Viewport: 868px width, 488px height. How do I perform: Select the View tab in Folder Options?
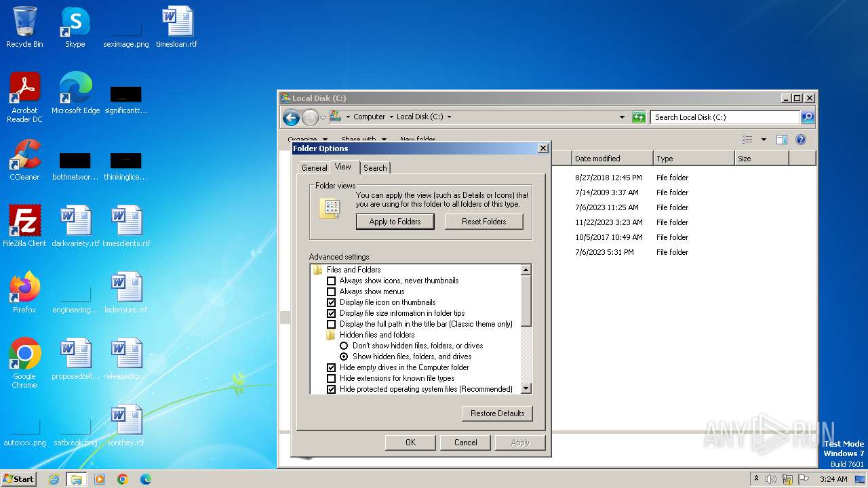(343, 167)
